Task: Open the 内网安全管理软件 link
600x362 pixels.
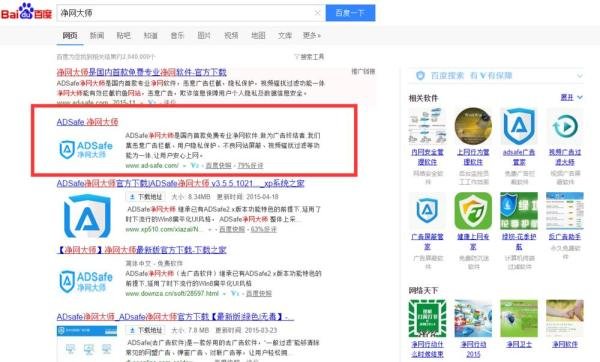Action: [427, 157]
